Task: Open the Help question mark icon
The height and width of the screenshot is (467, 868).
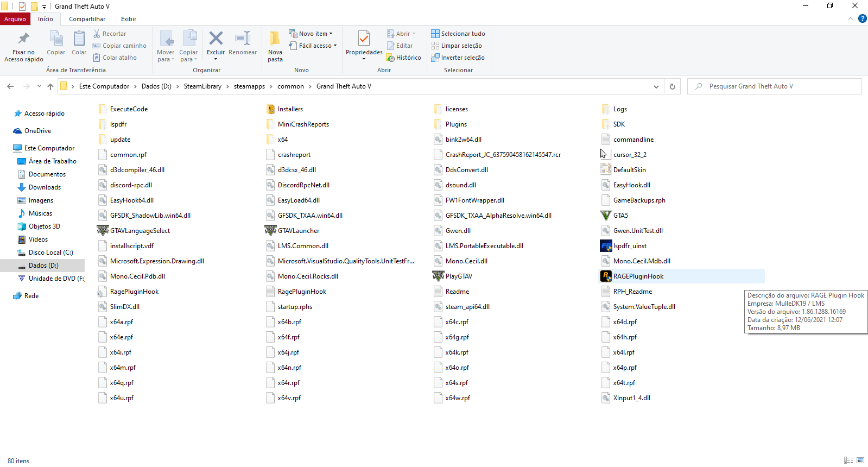Action: [862, 19]
